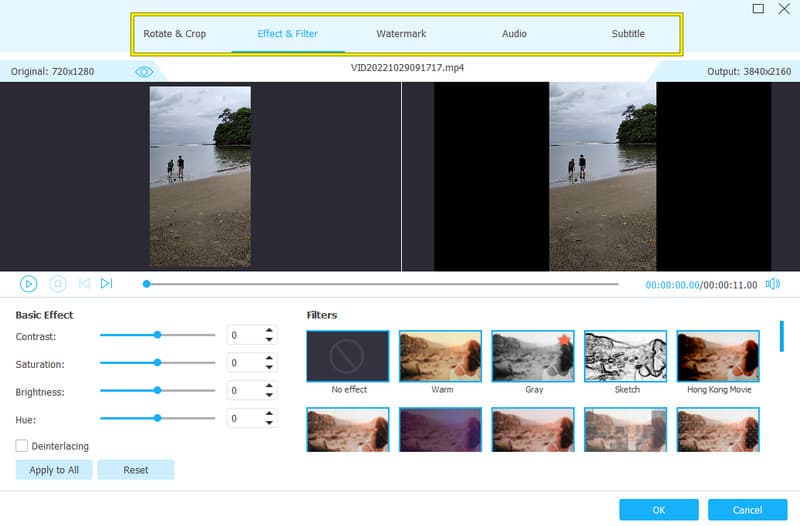Enable the Deinterlacing checkbox
This screenshot has width=800, height=526.
tap(22, 446)
